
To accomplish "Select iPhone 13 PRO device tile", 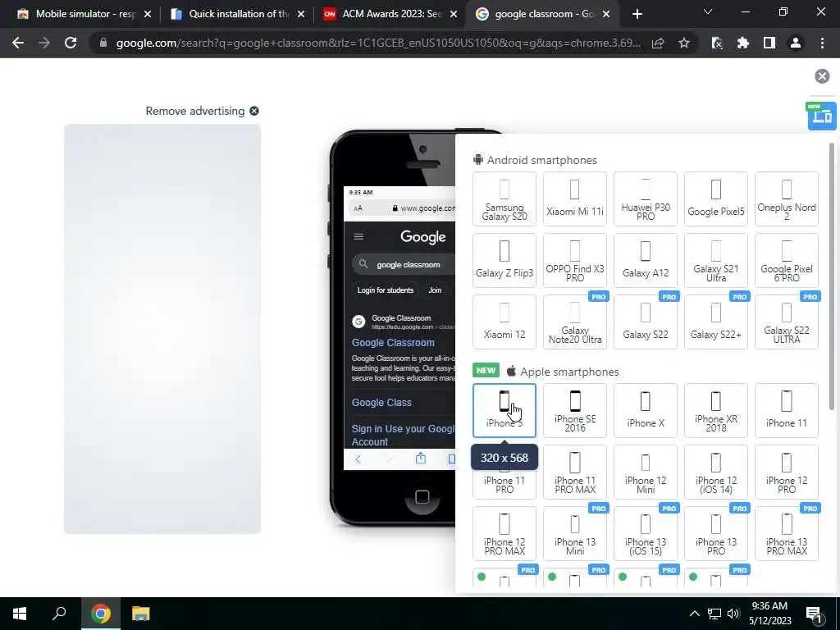I will click(x=715, y=533).
